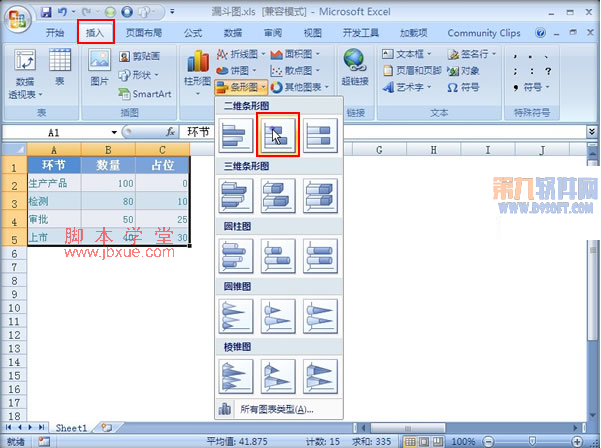This screenshot has height=448, width=601.
Task: Switch to Page Layout view
Action: [x=424, y=441]
